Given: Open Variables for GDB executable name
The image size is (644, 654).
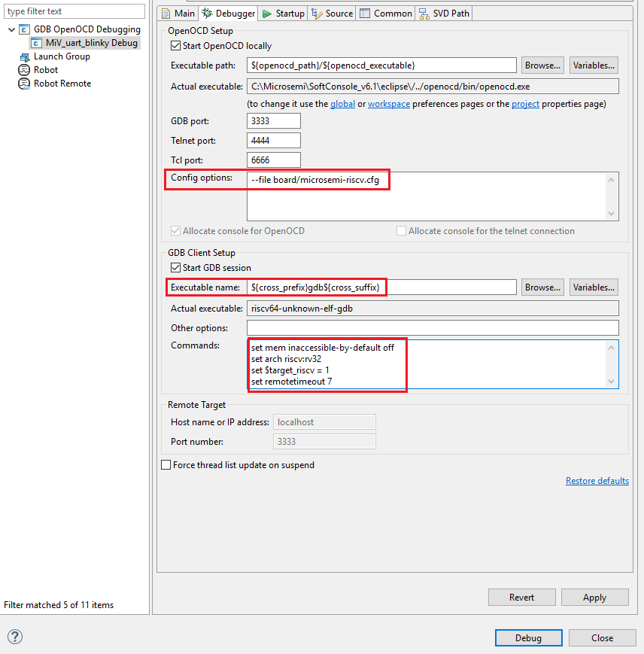Looking at the screenshot, I should [x=594, y=287].
